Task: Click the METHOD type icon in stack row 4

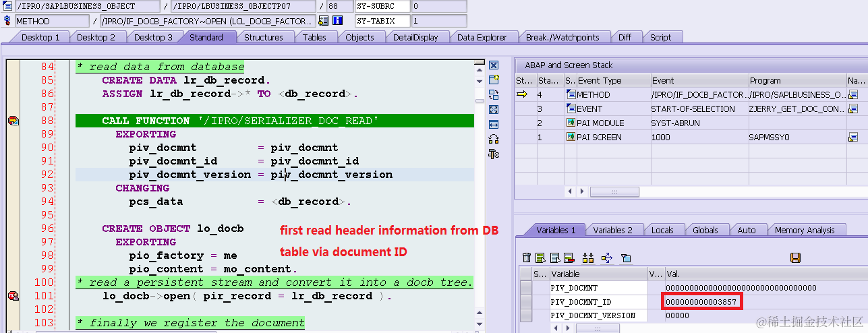Action: click(571, 95)
